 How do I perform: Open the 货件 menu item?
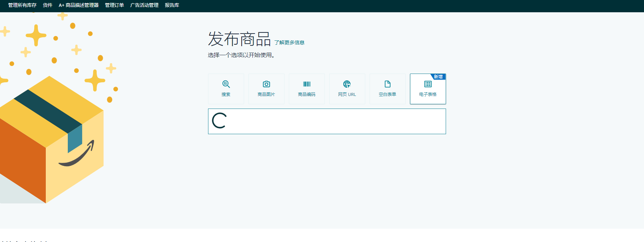48,5
